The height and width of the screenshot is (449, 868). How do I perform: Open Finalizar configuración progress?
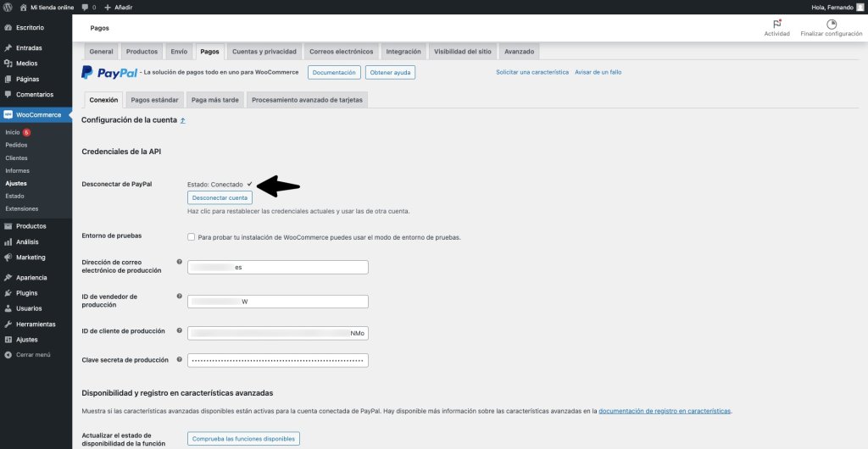point(831,28)
